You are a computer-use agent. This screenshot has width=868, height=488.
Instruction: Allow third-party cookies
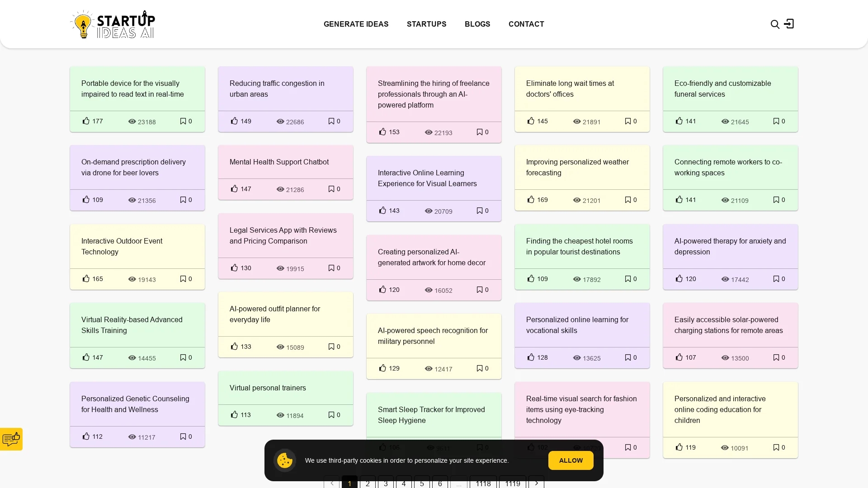click(571, 460)
